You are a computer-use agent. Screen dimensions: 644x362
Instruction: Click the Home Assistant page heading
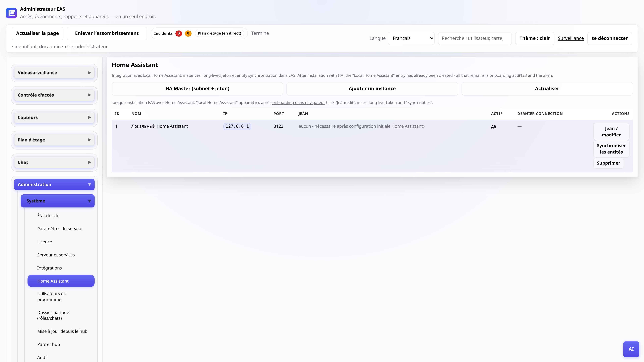[x=135, y=65]
